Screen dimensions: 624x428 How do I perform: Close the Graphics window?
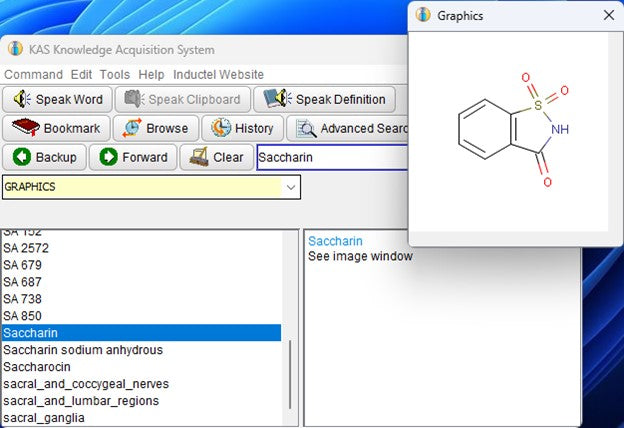pyautogui.click(x=608, y=15)
